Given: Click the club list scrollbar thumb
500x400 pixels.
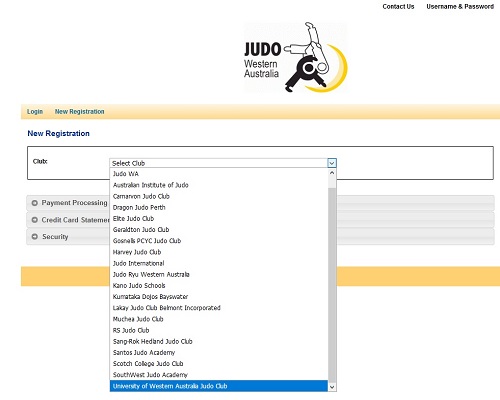Looking at the screenshot, I should point(332,285).
